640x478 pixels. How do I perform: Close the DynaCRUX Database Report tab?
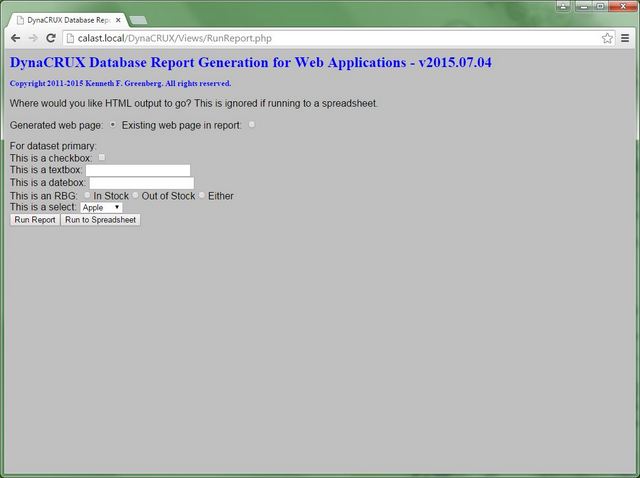[x=118, y=20]
